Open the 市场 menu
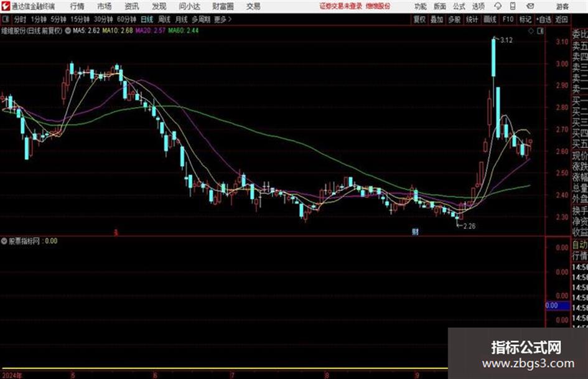588x379 pixels. click(105, 6)
